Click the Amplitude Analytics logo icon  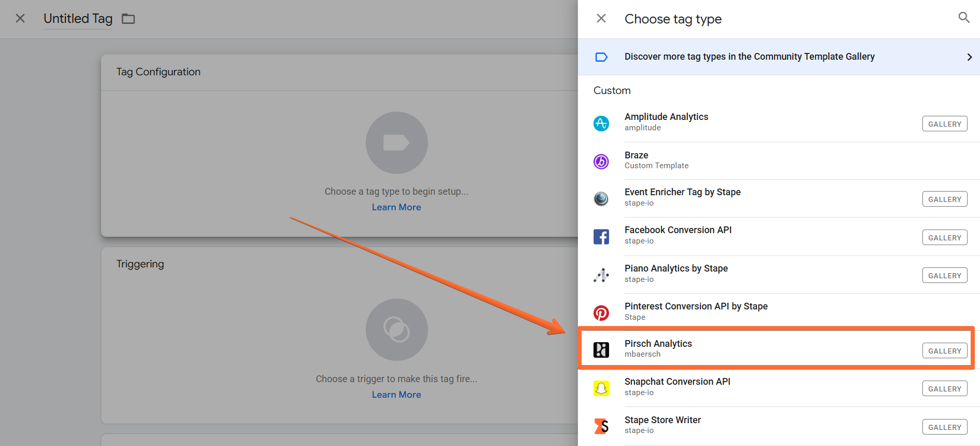[x=601, y=124]
